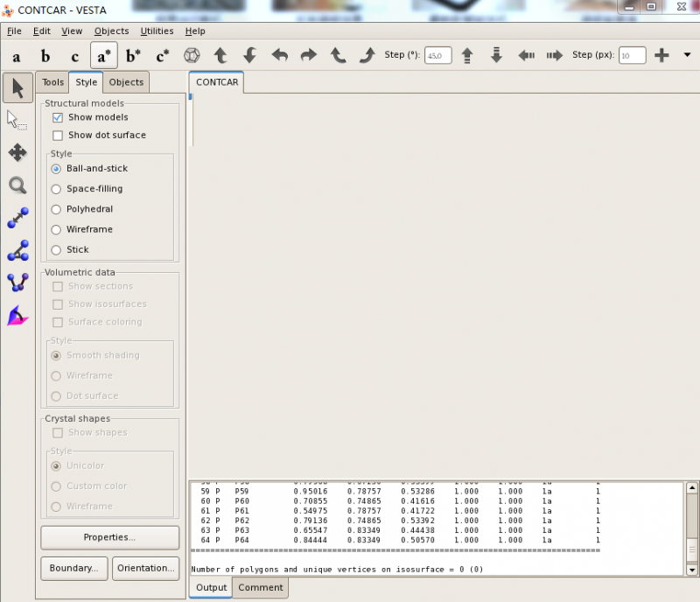Image resolution: width=700 pixels, height=602 pixels.
Task: Open the Boundary... dialog
Action: tap(73, 568)
